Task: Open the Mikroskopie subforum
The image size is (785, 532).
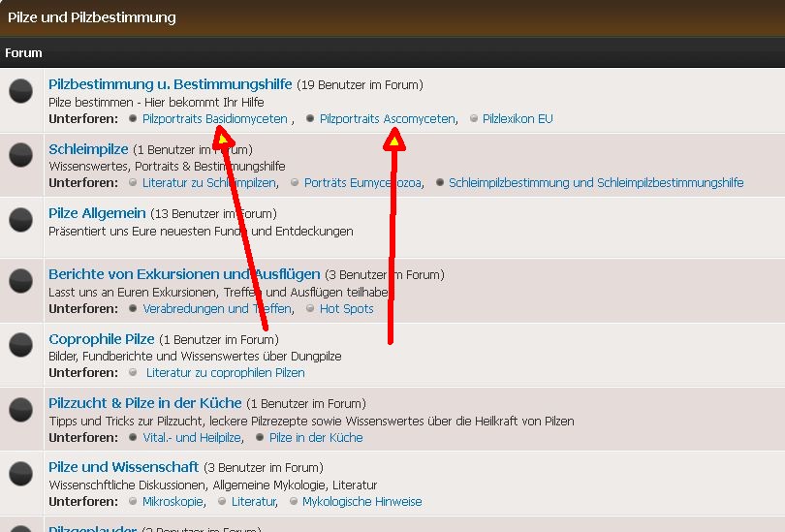Action: [173, 501]
